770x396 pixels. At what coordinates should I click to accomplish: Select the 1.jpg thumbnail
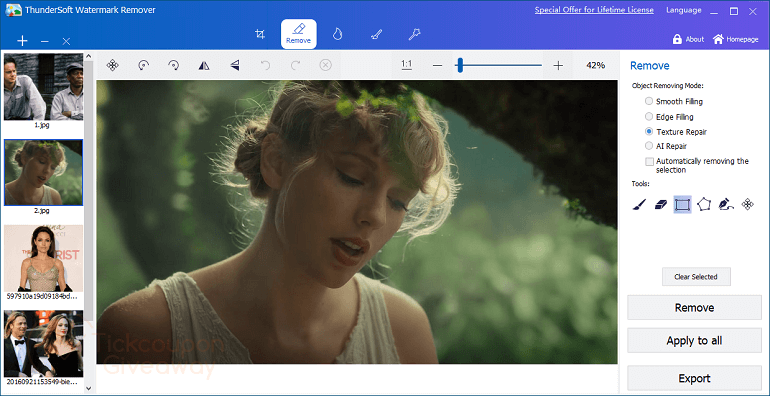(x=43, y=87)
